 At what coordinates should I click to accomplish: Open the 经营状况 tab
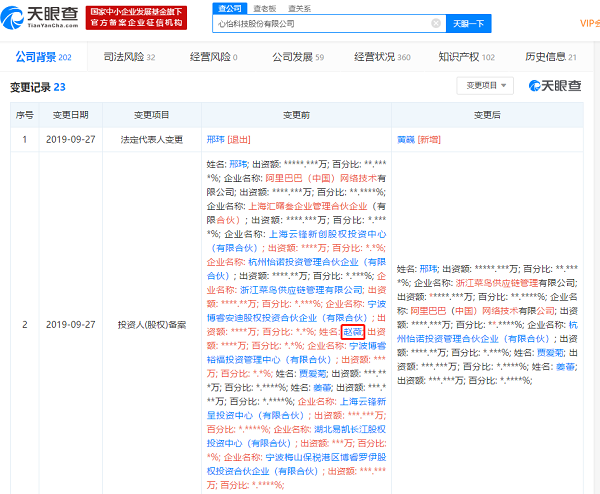pos(376,57)
